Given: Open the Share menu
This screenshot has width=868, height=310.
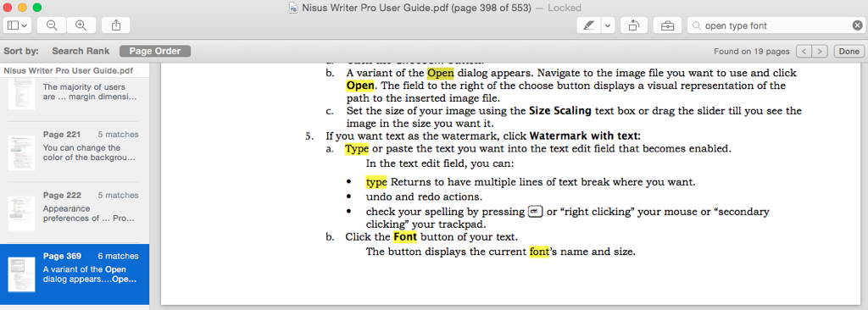Looking at the screenshot, I should tap(115, 25).
